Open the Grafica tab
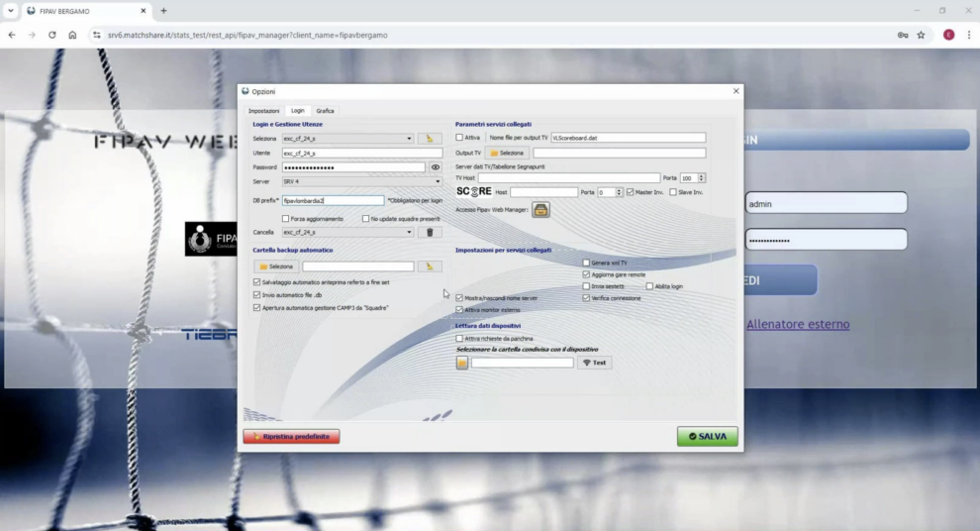Screen dimensions: 980x531 (325, 111)
